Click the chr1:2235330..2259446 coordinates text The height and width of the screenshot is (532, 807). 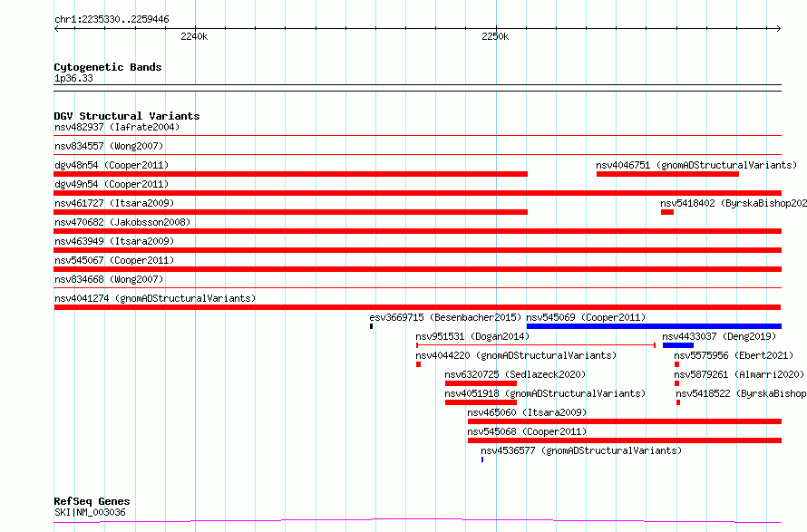pyautogui.click(x=112, y=20)
